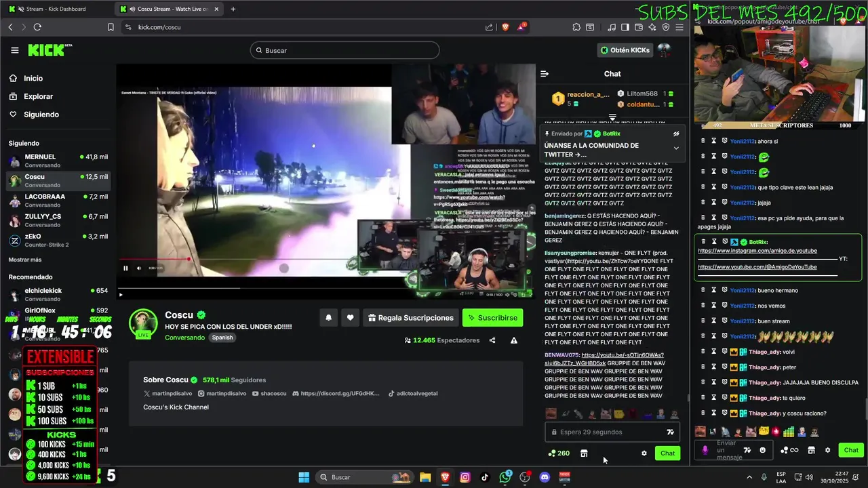Timeout Yonii2112 on 'jajaja' message
This screenshot has width=868, height=488.
click(714, 203)
